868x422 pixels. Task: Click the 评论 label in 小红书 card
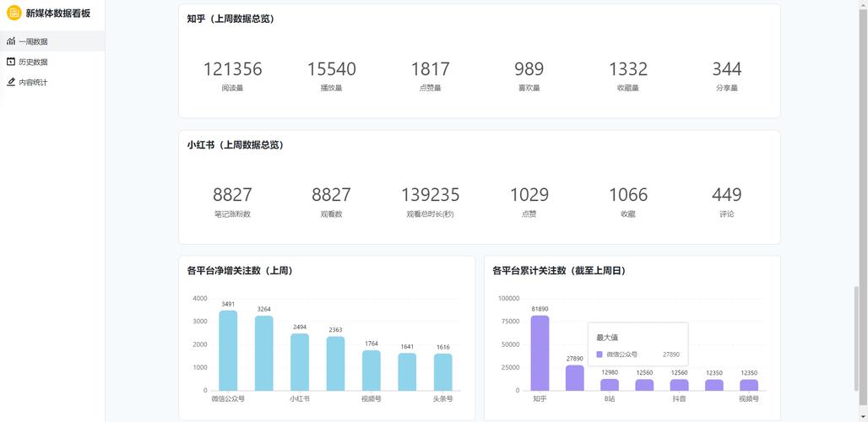click(727, 214)
